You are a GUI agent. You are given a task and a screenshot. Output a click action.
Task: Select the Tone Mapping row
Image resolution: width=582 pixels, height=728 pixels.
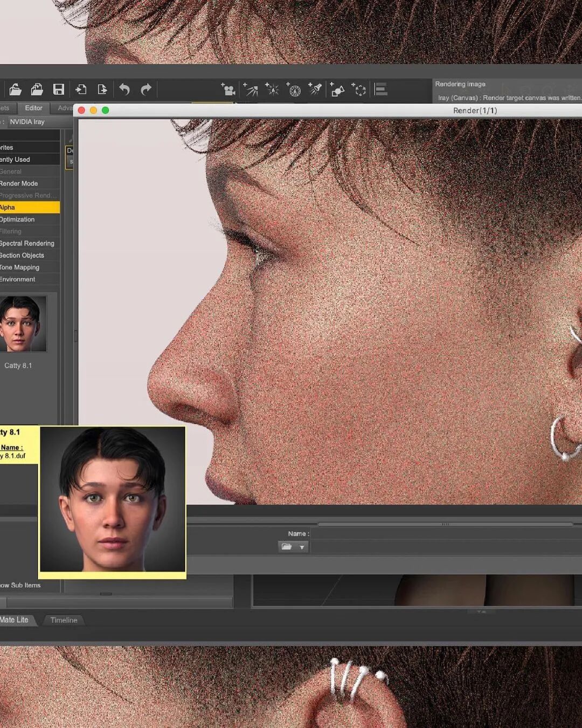point(30,267)
